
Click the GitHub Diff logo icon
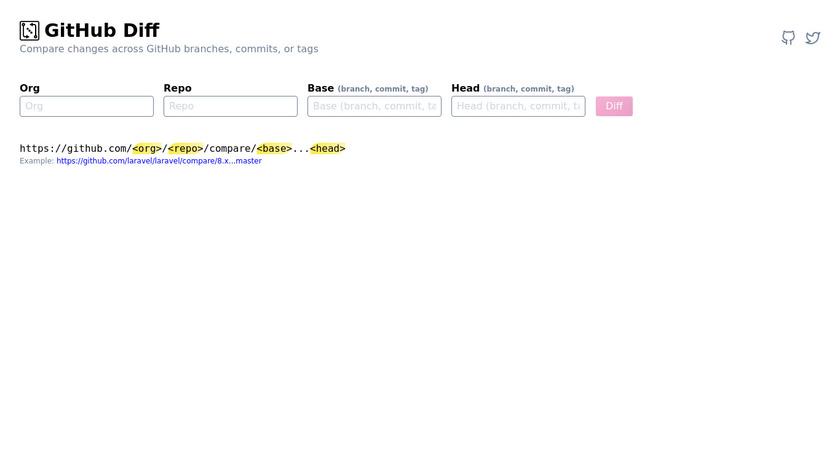click(x=29, y=31)
